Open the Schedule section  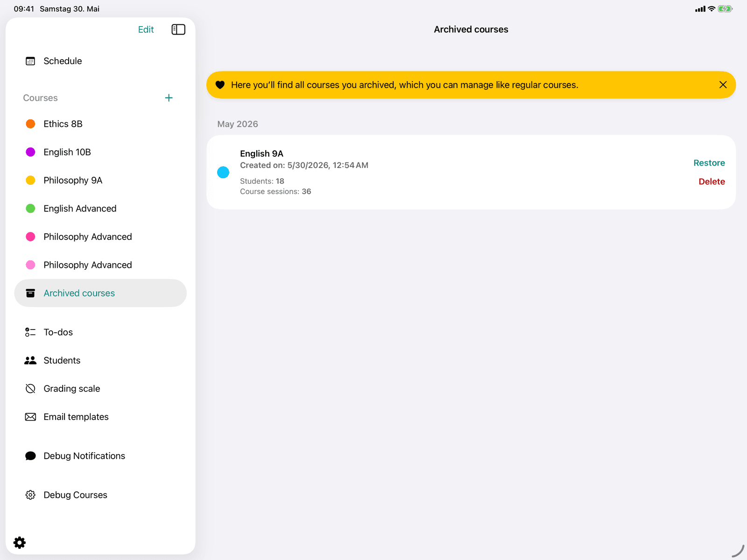tap(100, 61)
